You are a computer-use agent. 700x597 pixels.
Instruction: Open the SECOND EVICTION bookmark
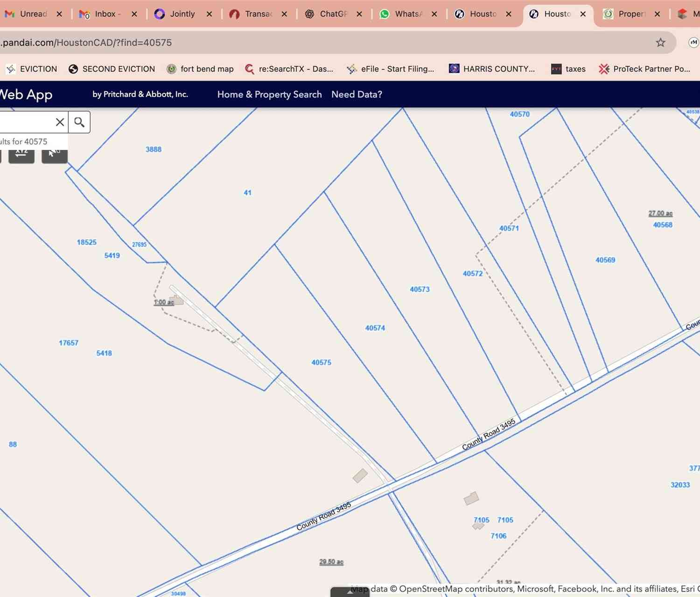click(x=112, y=69)
